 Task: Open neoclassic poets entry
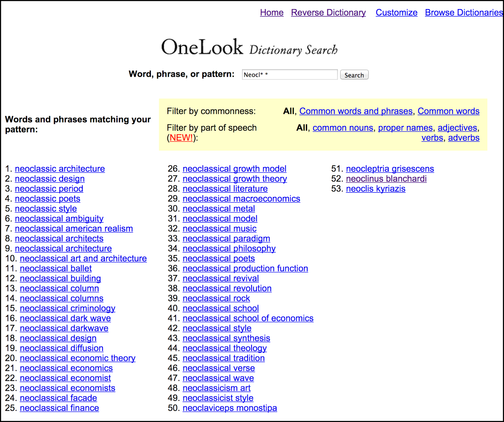click(48, 199)
